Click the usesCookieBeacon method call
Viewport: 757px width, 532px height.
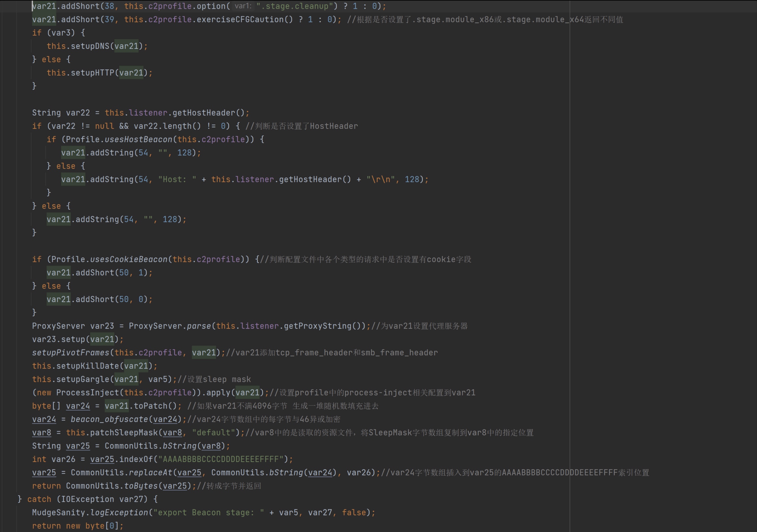click(x=129, y=259)
